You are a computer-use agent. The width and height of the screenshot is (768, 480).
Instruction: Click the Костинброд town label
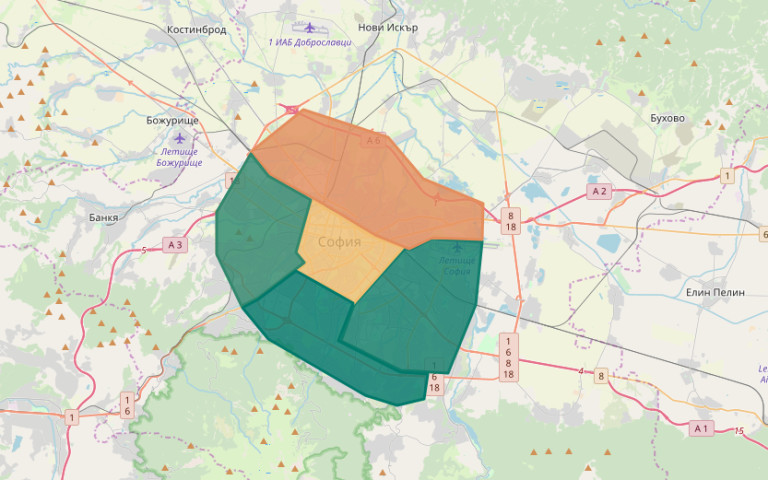[x=197, y=30]
